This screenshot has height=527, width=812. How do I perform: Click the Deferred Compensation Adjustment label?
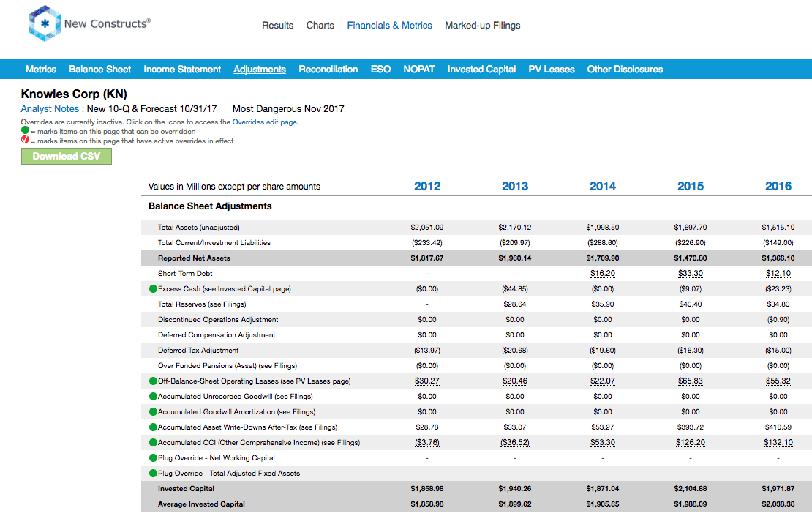[217, 335]
